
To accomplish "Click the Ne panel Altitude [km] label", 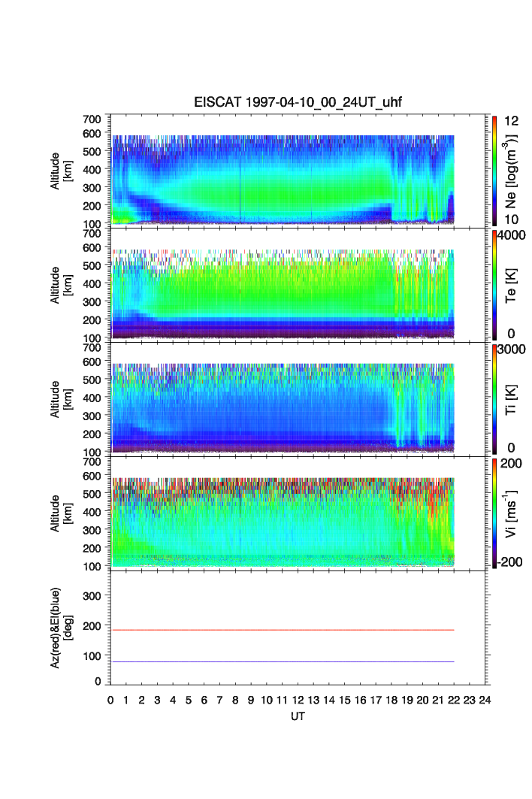I will (x=62, y=171).
